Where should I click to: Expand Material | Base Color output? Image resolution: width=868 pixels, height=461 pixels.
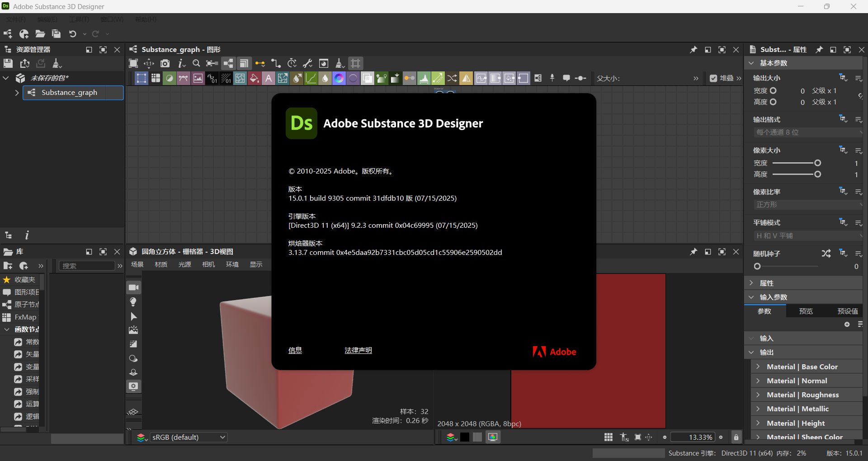pyautogui.click(x=758, y=367)
